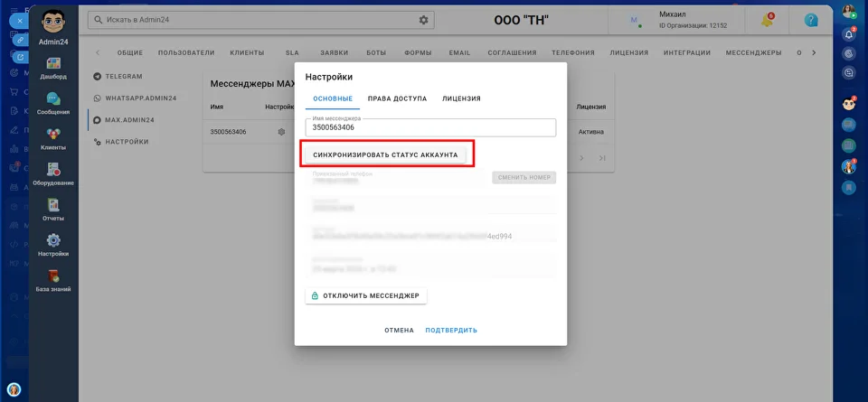Viewport: 868px width, 402px height.
Task: Click ОТКЛЮЧИТЬ МЕССЕНДЖЕР button
Action: [366, 295]
